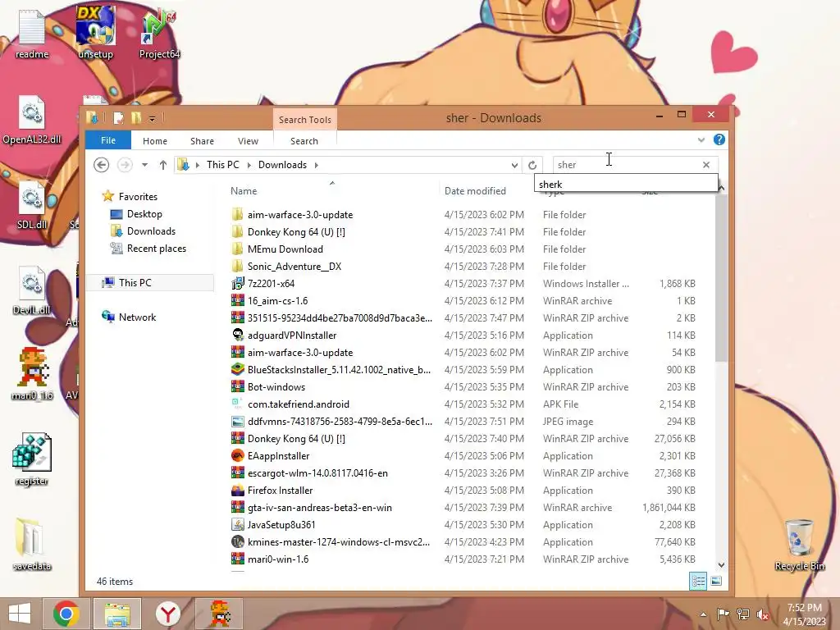Screen dimensions: 840x630
Task: Expand arrow after Downloads breadcrumb
Action: [x=317, y=165]
